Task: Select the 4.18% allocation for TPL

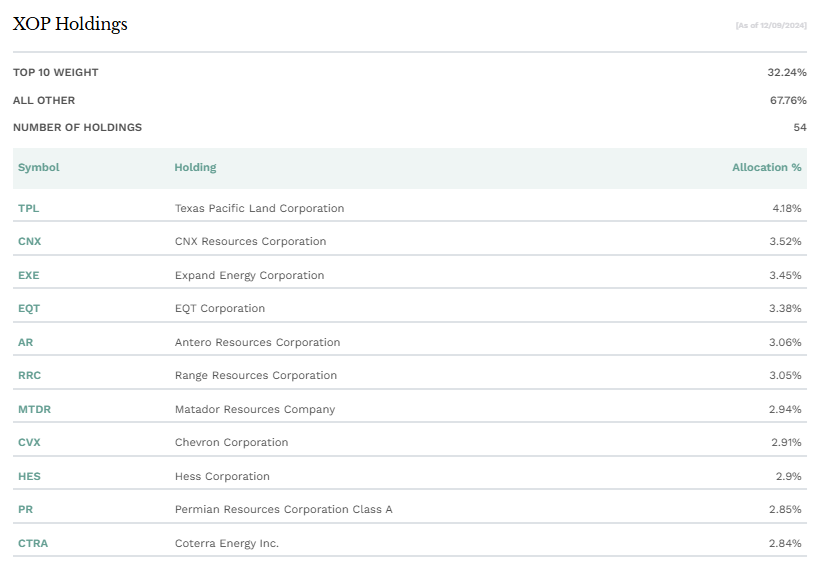Action: (787, 208)
